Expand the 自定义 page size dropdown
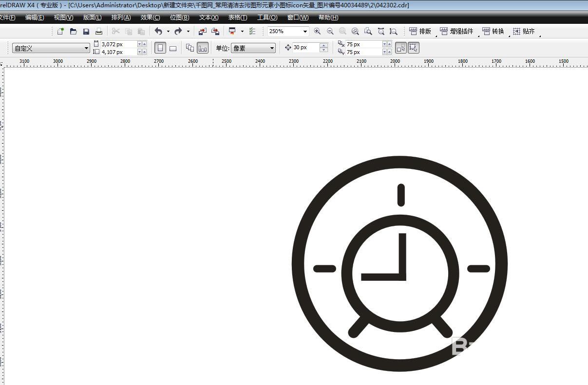The height and width of the screenshot is (385, 588). pos(86,48)
